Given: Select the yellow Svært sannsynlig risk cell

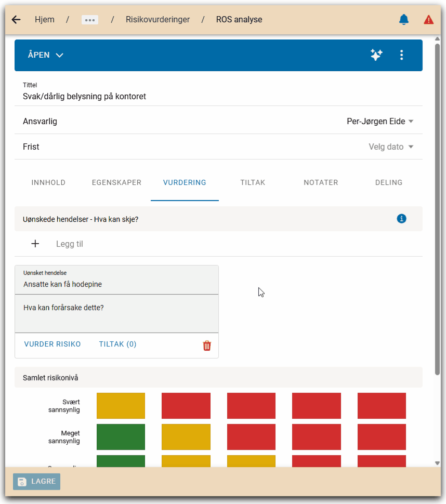Looking at the screenshot, I should (x=121, y=406).
